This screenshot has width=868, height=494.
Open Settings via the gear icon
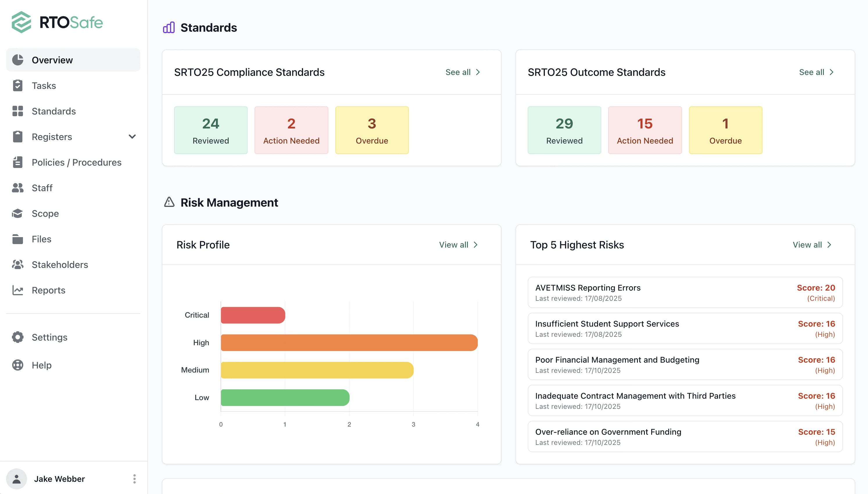tap(18, 337)
